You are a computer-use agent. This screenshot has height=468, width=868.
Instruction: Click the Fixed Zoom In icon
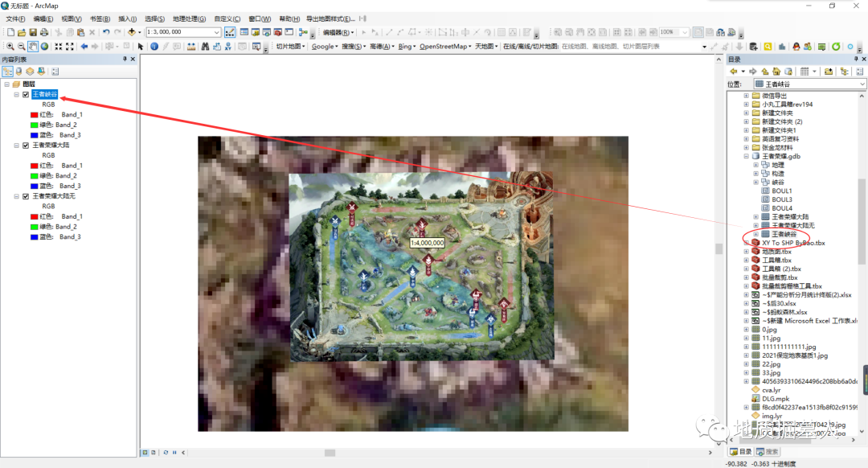(58, 47)
